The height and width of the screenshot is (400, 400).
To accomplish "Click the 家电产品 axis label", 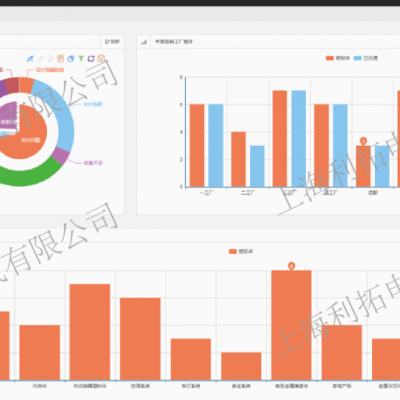I will [342, 386].
